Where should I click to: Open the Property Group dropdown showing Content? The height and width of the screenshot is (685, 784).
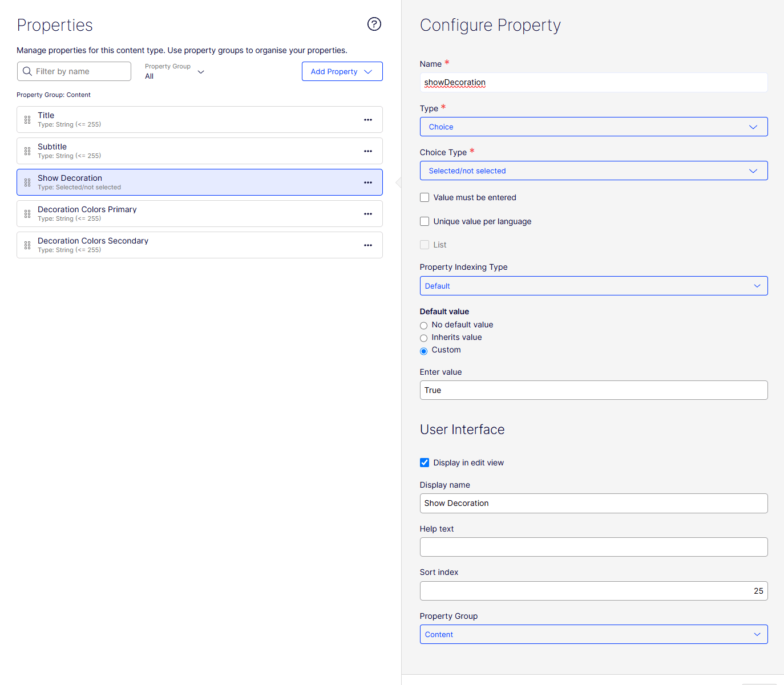coord(593,634)
